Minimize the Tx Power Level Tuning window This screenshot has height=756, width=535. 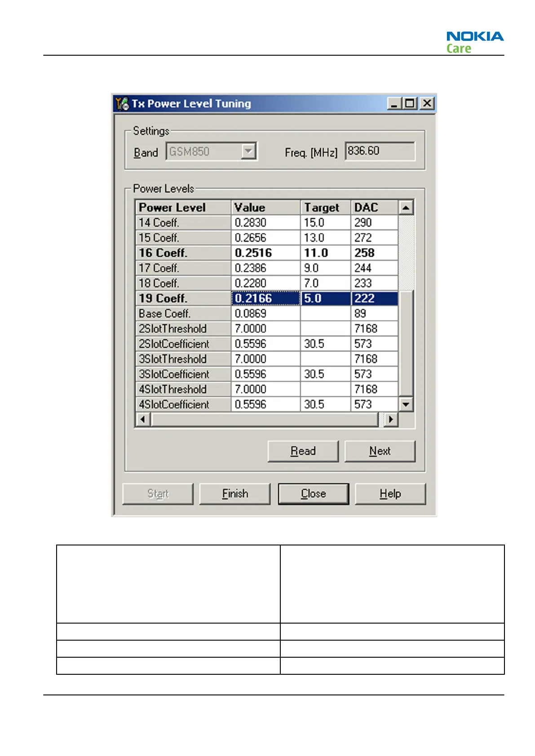(394, 104)
